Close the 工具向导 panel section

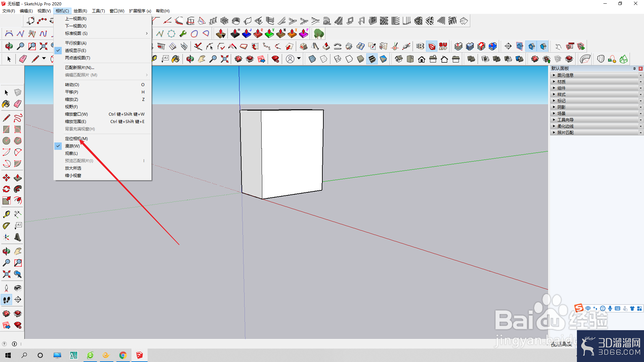point(641,120)
